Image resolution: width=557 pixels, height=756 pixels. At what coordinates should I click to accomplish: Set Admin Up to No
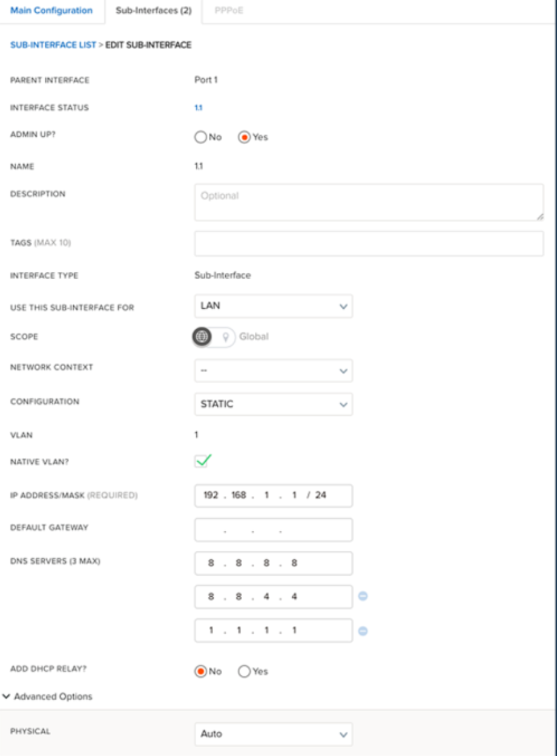point(201,137)
